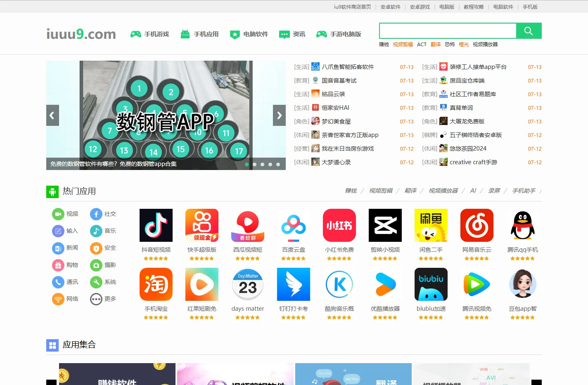Viewport: 588px width, 385px height.
Task: Select the 购物 gift category icon
Action: coord(58,265)
